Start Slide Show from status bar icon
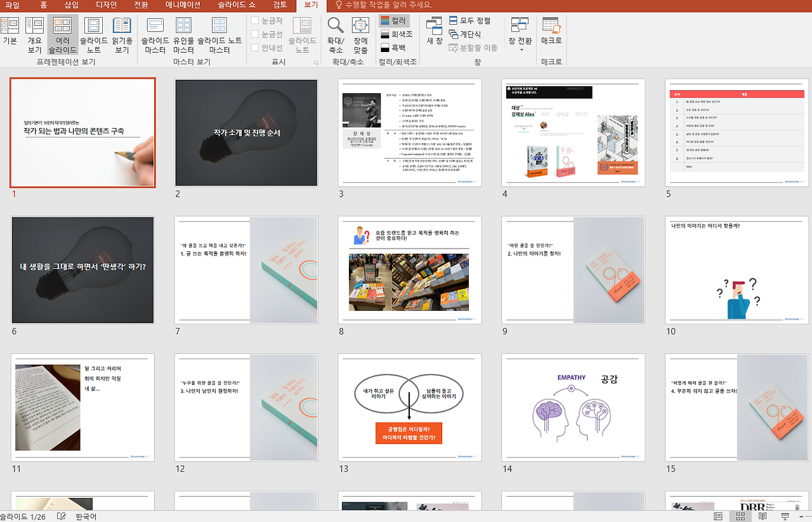812x522 pixels. tap(785, 516)
